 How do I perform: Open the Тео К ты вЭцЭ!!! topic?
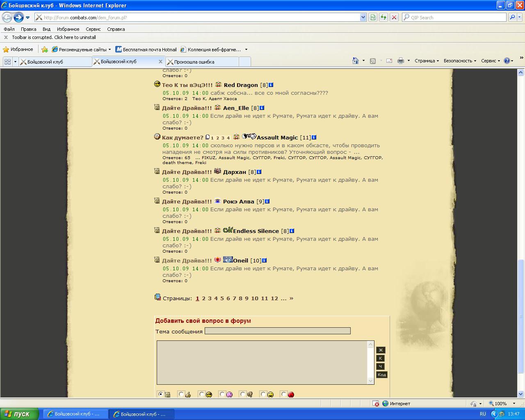187,85
